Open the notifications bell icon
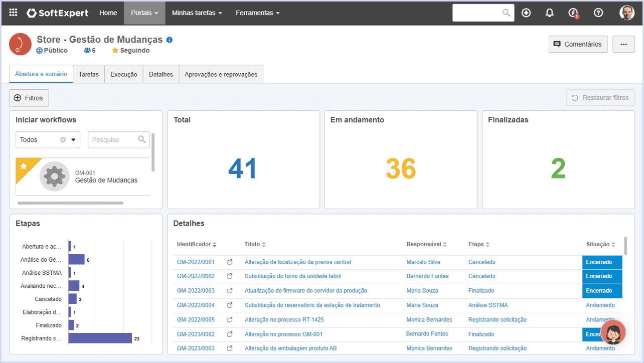Image resolution: width=644 pixels, height=363 pixels. click(x=550, y=13)
